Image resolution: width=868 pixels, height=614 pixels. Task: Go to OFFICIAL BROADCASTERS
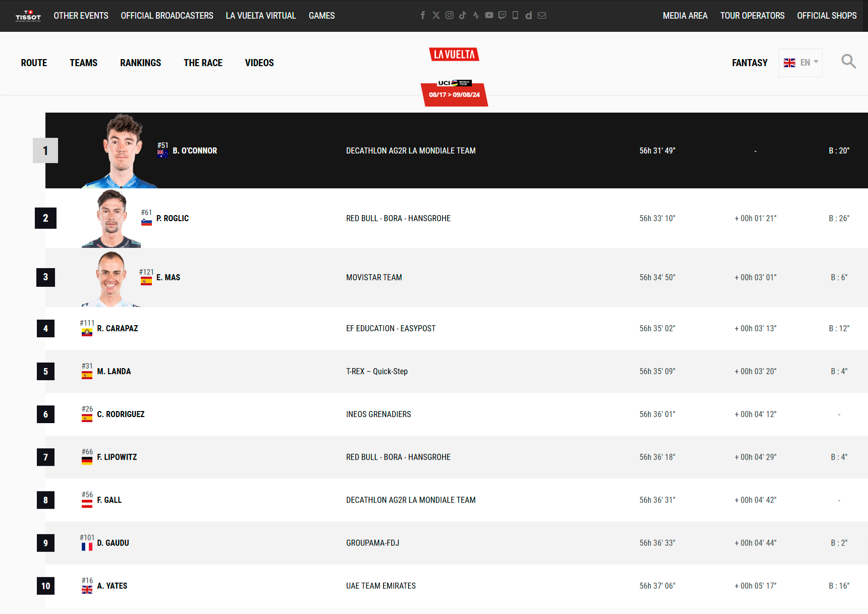tap(167, 16)
